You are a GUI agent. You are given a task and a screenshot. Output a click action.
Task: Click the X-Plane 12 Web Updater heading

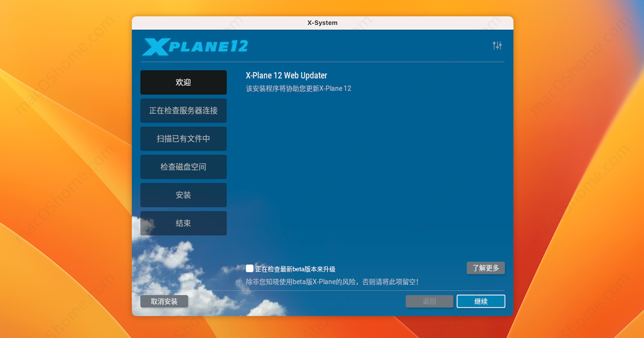click(x=286, y=76)
